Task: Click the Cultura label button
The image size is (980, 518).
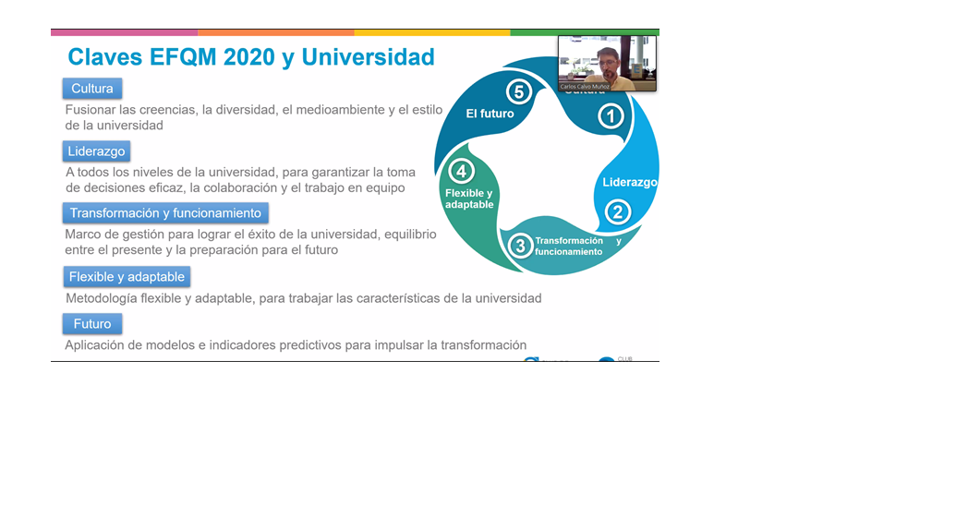Action: [x=91, y=88]
